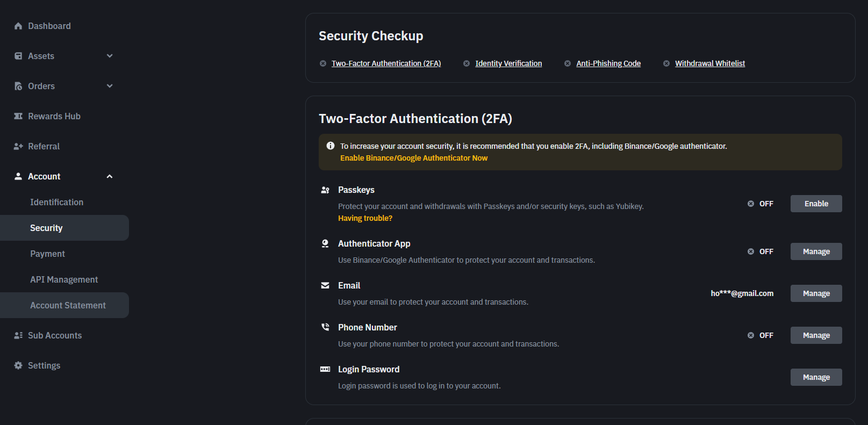Screen dimensions: 868x425
Task: Open the Withdrawal Whitelist checkup link
Action: (x=710, y=63)
